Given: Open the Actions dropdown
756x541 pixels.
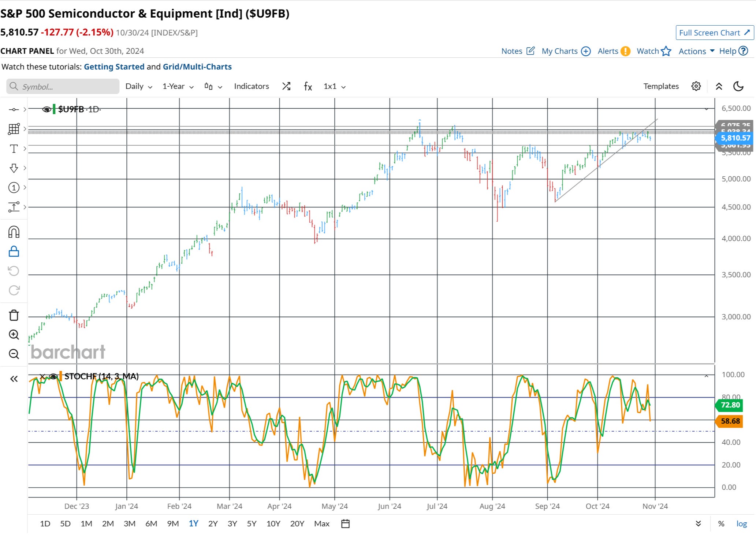Looking at the screenshot, I should pos(696,51).
